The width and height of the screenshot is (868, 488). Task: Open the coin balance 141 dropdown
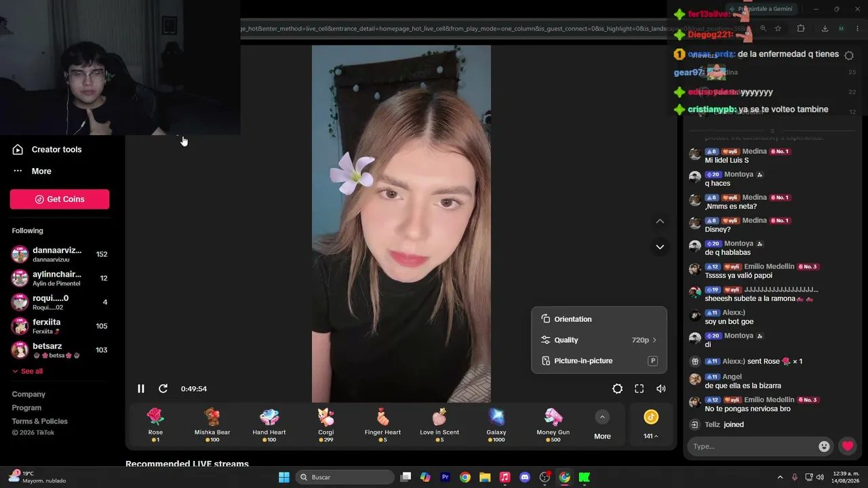coord(651,425)
